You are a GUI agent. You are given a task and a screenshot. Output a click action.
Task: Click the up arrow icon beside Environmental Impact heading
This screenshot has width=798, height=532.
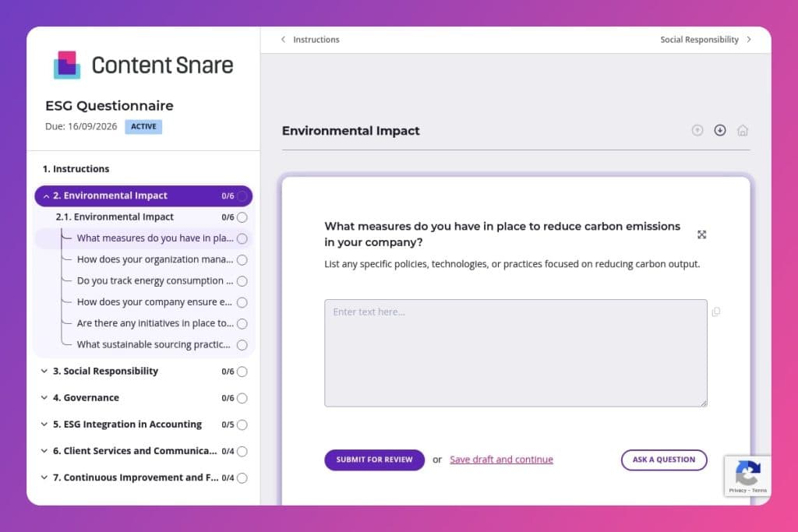(697, 130)
